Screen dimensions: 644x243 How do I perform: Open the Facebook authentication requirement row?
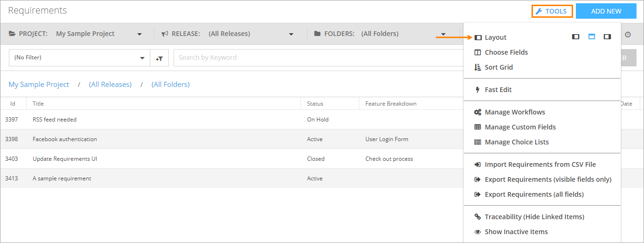(x=65, y=139)
